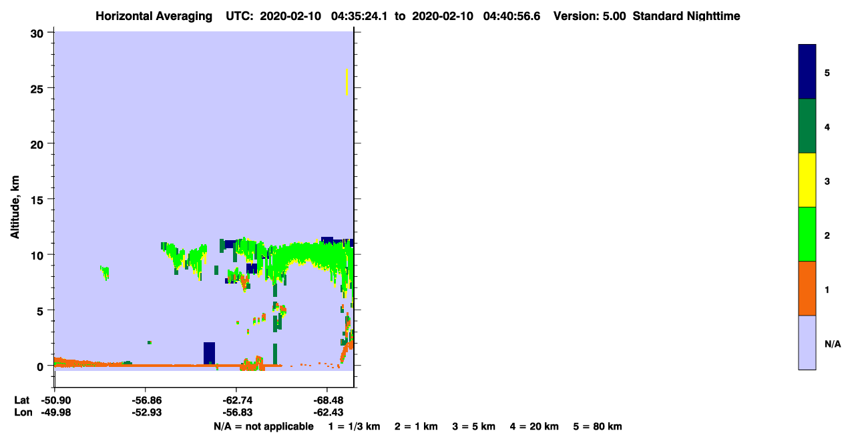Click the 15 altitude tick label

tap(38, 199)
